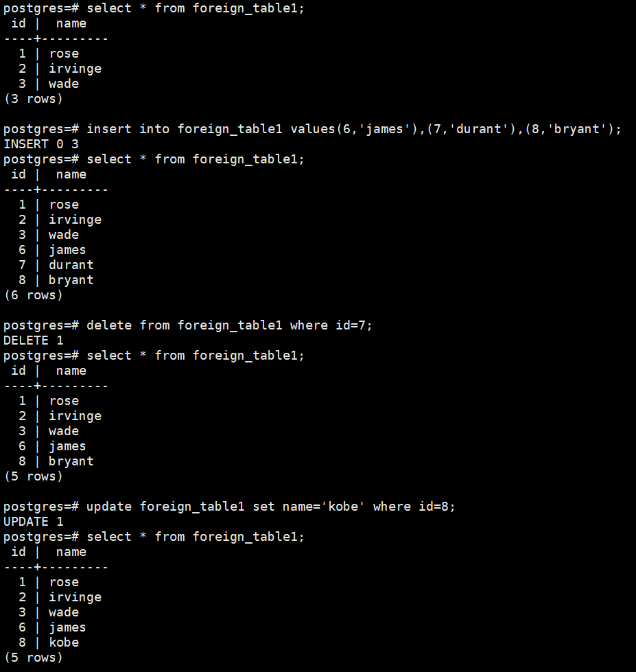Viewport: 636px width, 672px height.
Task: Click the last (5 rows) count at the bottom
Action: coord(34,658)
